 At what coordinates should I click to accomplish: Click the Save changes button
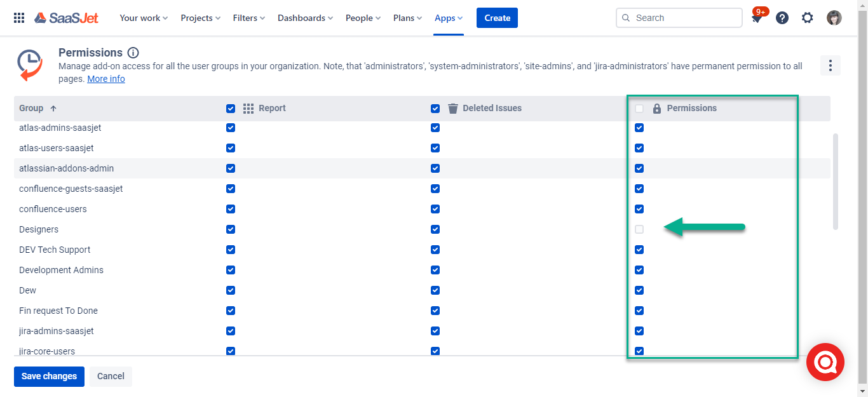click(x=49, y=376)
